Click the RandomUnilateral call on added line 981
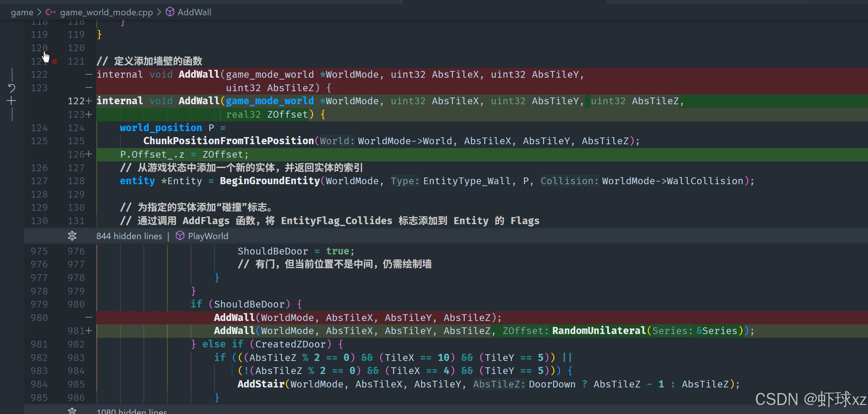This screenshot has height=414, width=868. coord(599,331)
